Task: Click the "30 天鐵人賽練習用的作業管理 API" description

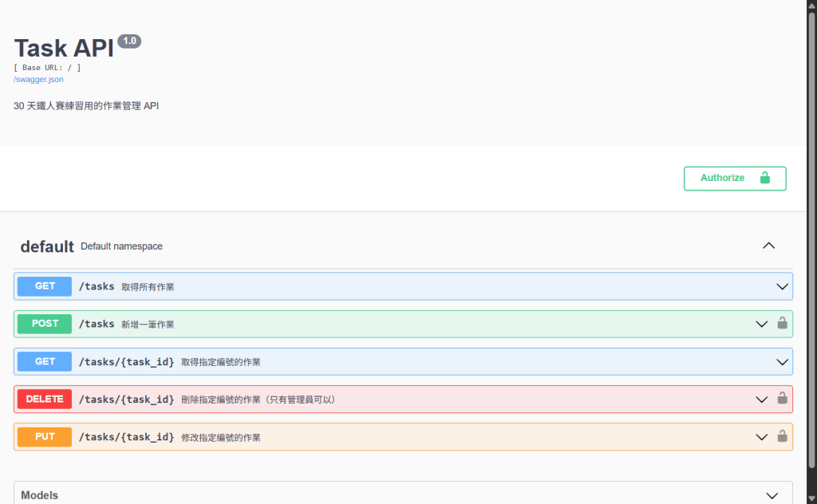Action: [86, 106]
